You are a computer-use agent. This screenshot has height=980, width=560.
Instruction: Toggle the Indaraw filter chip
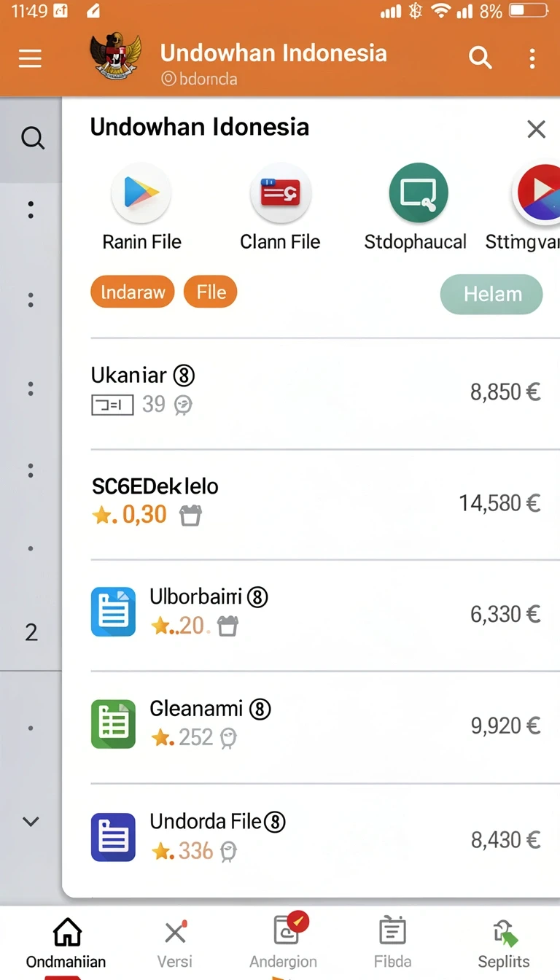[133, 293]
